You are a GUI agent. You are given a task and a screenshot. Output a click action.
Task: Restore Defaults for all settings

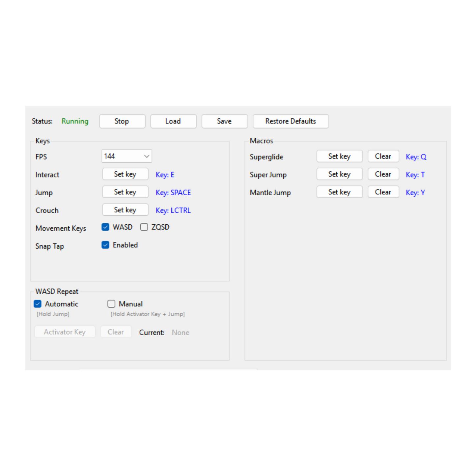291,121
